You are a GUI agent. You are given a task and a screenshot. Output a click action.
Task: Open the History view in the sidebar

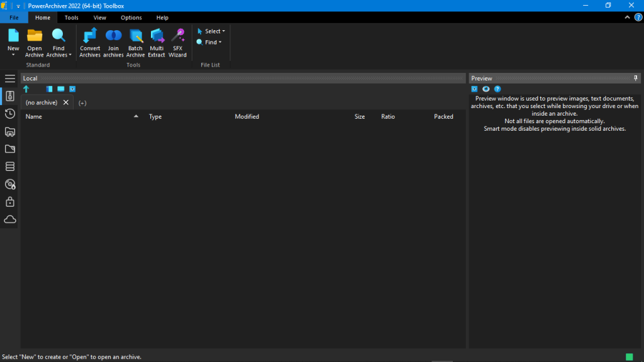coord(9,114)
